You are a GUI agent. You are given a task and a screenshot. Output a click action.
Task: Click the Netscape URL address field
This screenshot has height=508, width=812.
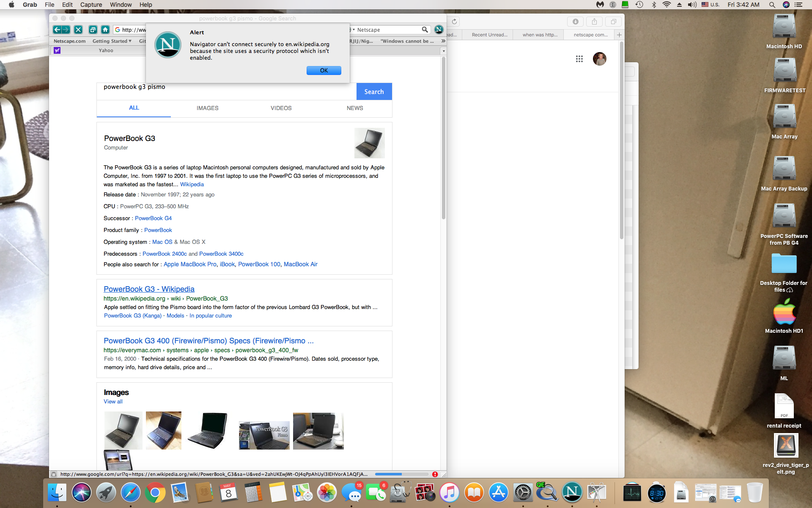click(x=130, y=30)
